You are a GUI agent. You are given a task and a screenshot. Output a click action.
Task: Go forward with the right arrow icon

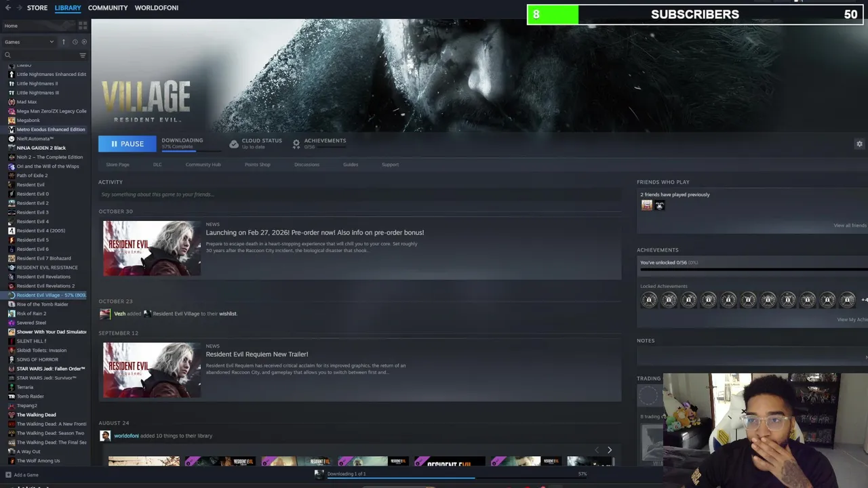pyautogui.click(x=18, y=7)
